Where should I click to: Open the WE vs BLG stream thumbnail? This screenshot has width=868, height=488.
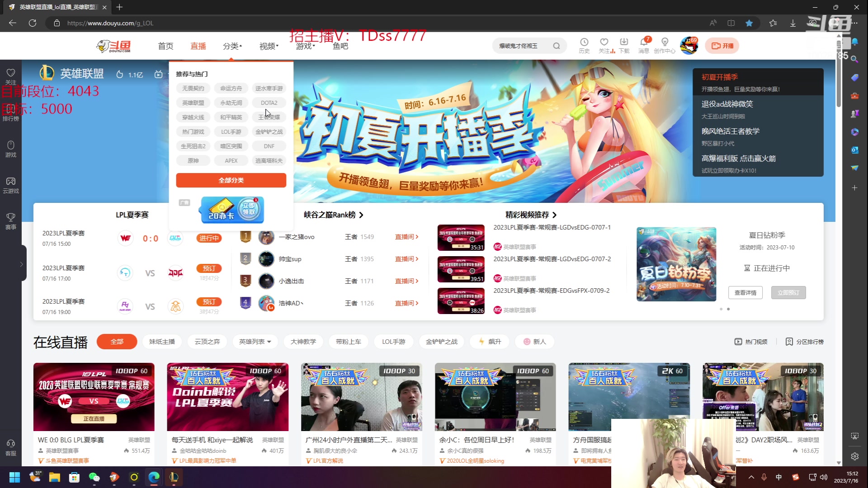pyautogui.click(x=94, y=397)
